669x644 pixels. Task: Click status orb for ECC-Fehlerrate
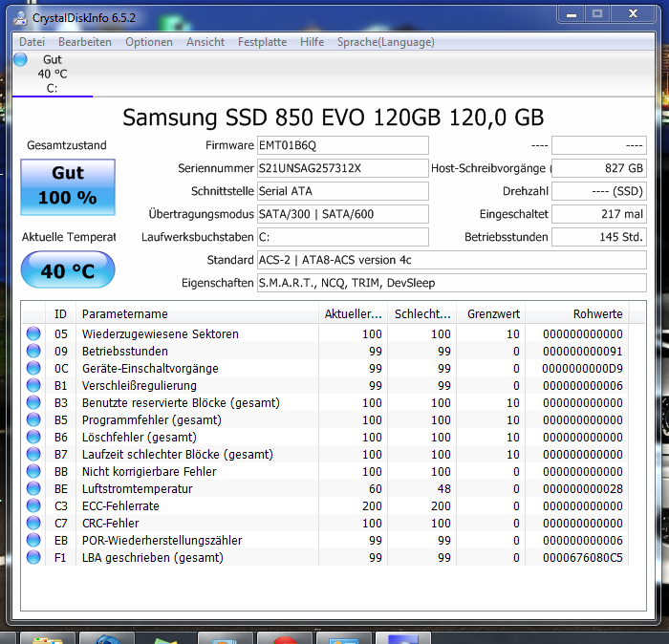tap(33, 505)
